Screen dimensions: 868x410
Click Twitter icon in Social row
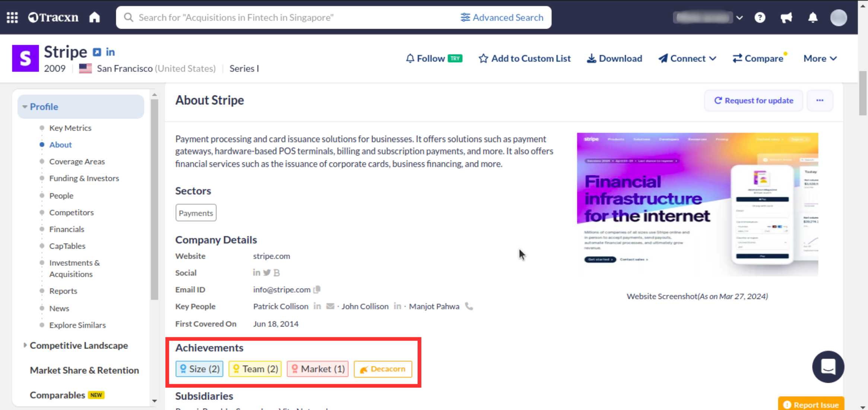(x=267, y=273)
